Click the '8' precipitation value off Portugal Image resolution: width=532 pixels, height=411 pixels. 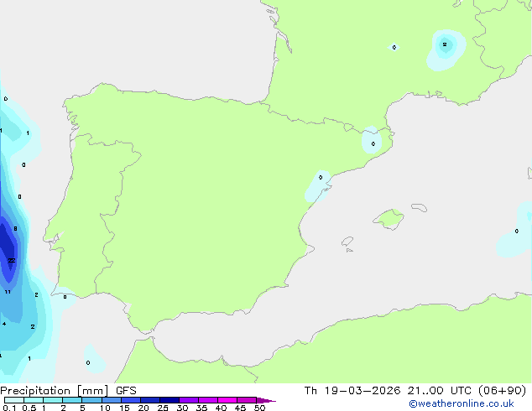point(15,228)
